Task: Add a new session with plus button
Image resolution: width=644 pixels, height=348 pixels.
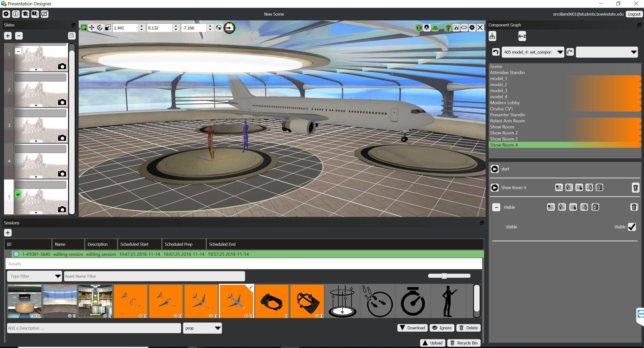Action: point(8,233)
